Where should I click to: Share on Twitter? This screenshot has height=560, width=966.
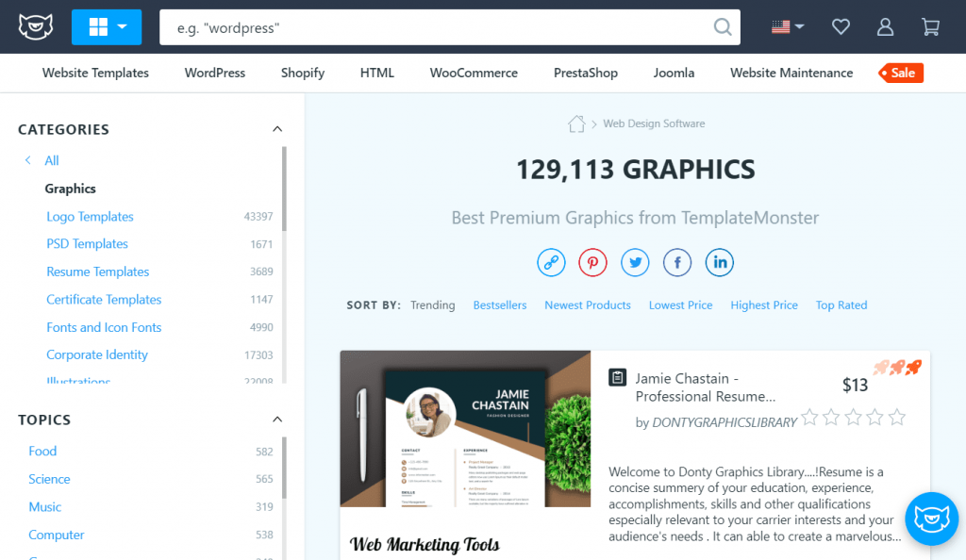(x=635, y=263)
